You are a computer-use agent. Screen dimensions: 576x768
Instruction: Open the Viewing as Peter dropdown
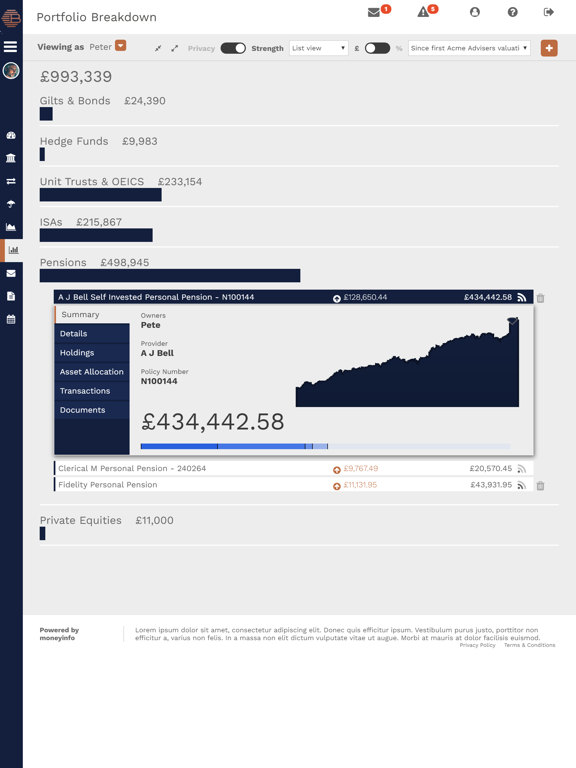coord(120,46)
